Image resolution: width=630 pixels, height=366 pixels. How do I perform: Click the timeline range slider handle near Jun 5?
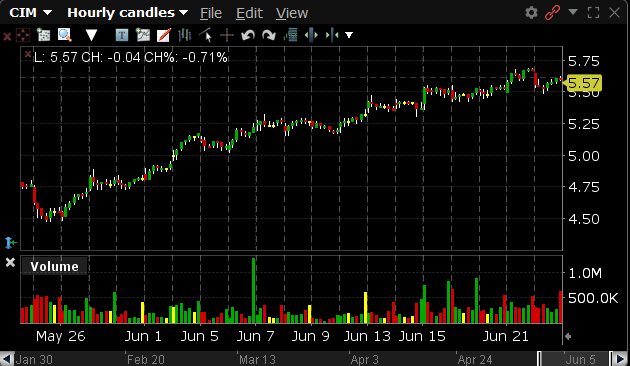click(540, 359)
